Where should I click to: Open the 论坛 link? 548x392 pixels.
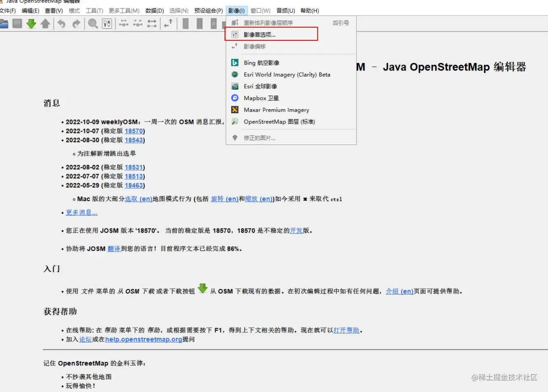pyautogui.click(x=86, y=339)
